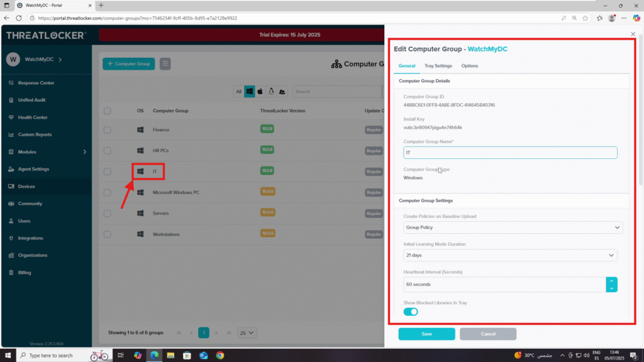Viewport: 644px width, 362px height.
Task: Select the Finance group checkbox
Action: point(107,130)
